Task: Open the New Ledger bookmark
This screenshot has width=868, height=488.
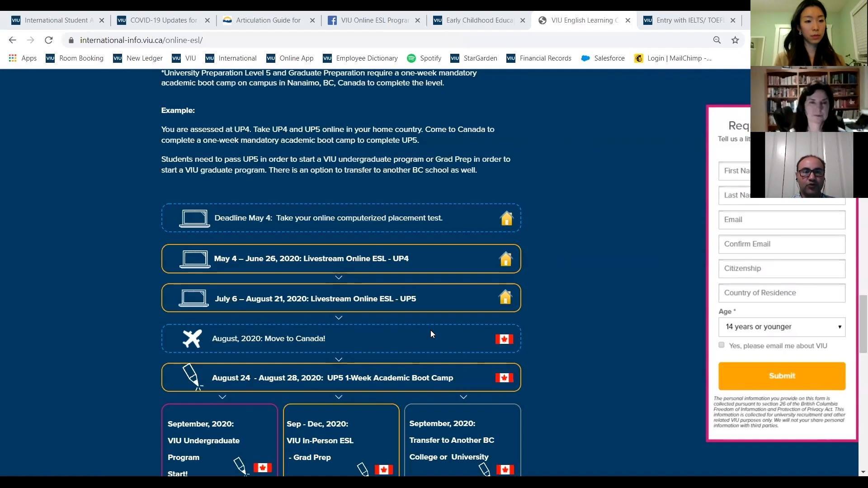Action: click(138, 58)
